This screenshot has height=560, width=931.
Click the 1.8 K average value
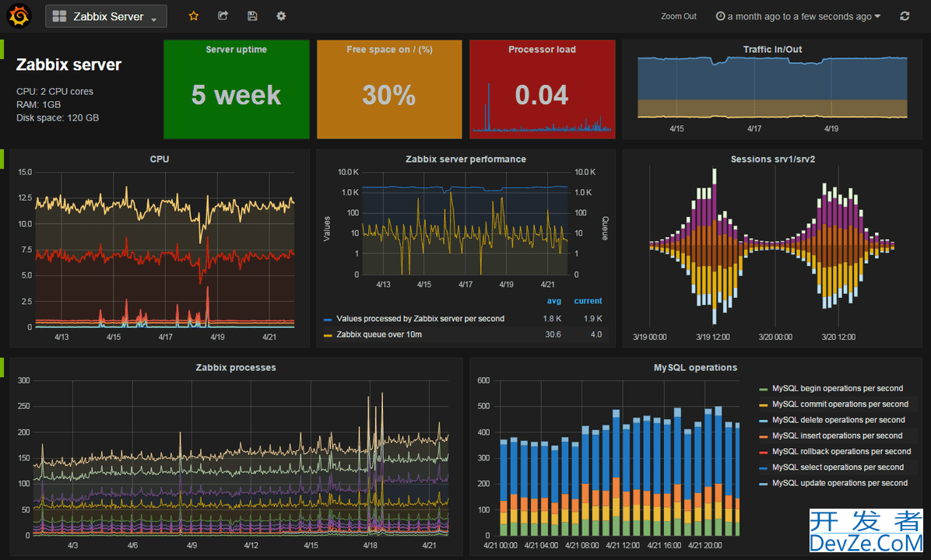tap(552, 319)
